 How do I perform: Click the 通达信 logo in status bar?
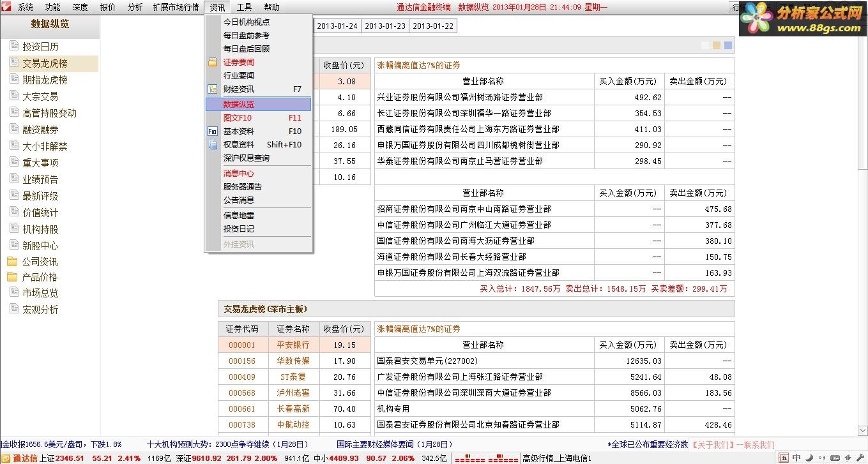[20, 458]
